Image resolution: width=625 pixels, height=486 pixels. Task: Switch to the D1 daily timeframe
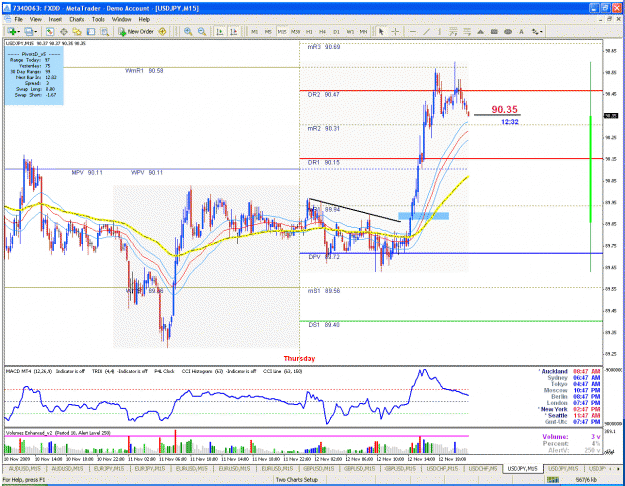[x=336, y=31]
